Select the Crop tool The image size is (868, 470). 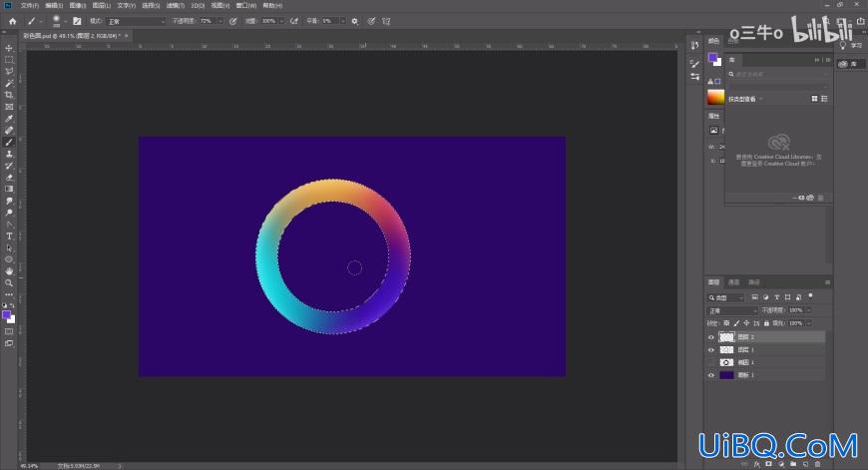(x=9, y=95)
